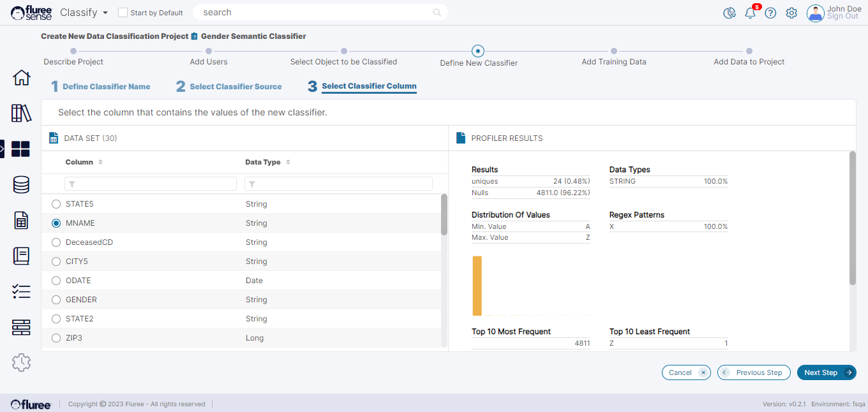Select the STATE5 column radio button
The width and height of the screenshot is (868, 412).
56,204
